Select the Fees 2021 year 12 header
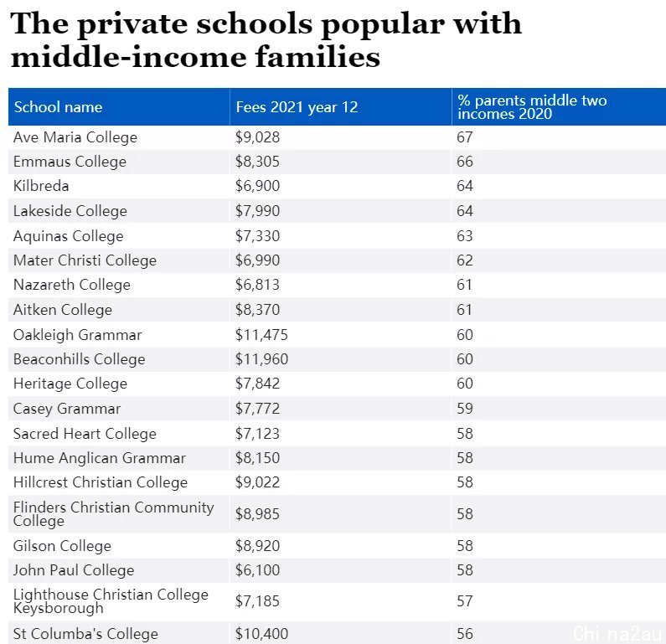Image resolution: width=666 pixels, height=644 pixels. pyautogui.click(x=340, y=106)
